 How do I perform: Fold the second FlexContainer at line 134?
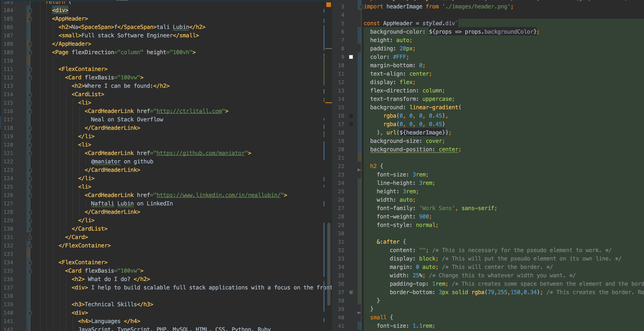pos(30,263)
